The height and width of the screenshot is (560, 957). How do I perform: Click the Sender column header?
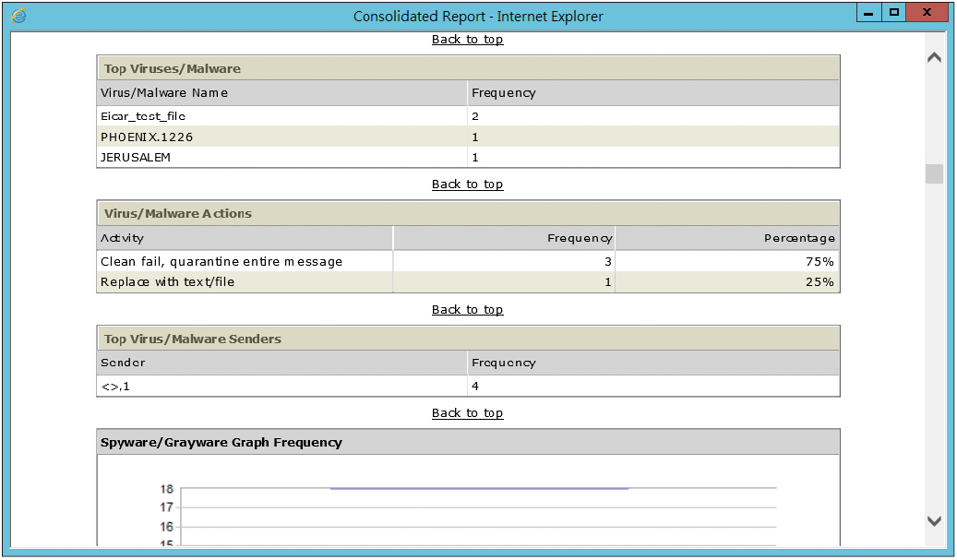(282, 363)
